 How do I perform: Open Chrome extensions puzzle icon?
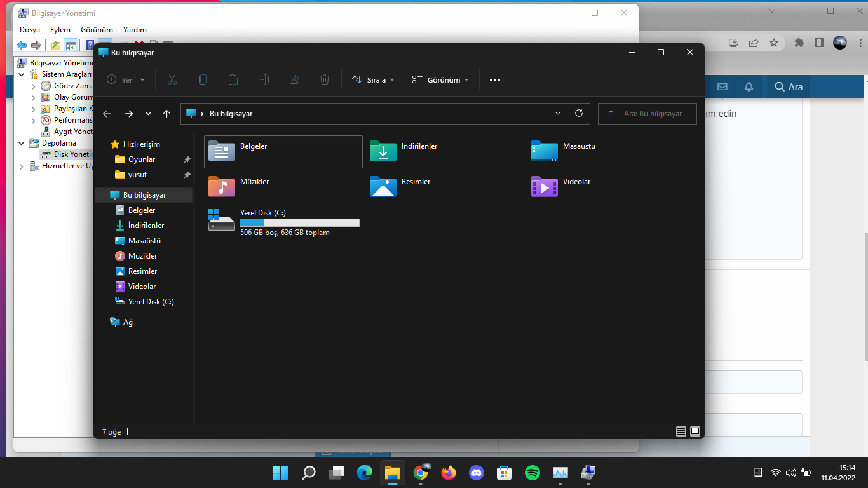coord(799,43)
